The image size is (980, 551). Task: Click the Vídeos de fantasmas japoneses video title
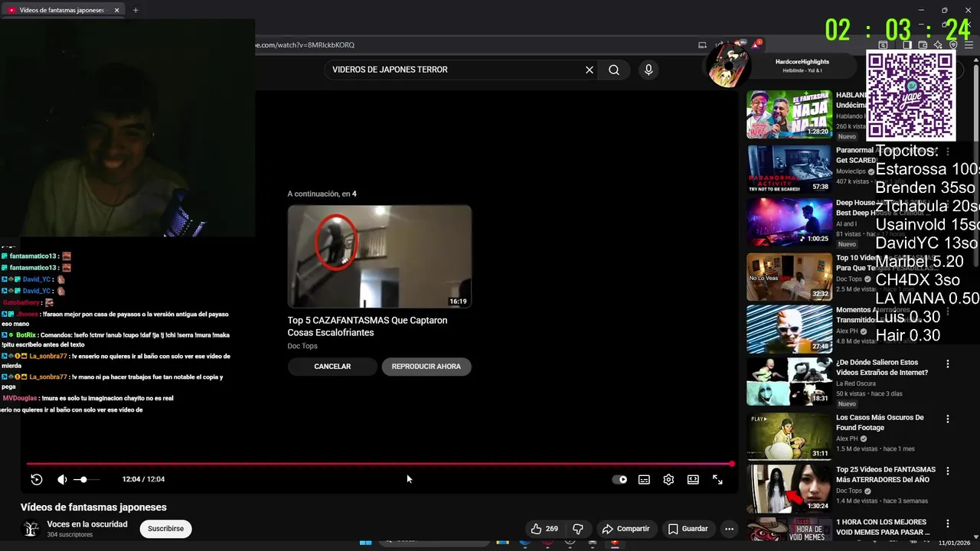(93, 507)
